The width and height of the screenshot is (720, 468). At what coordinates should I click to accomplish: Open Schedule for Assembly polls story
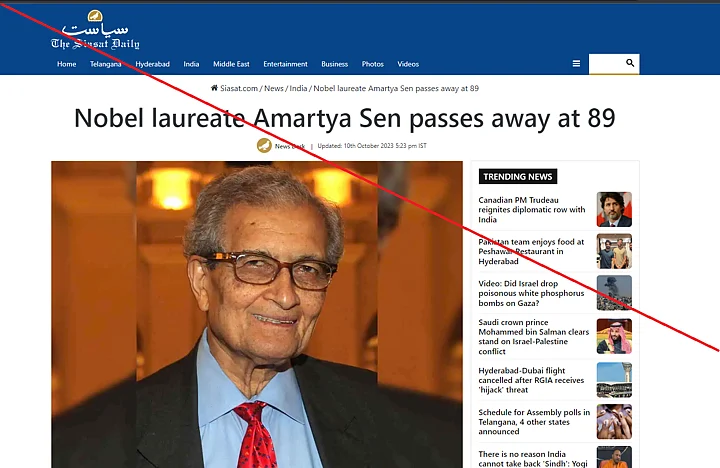[534, 422]
